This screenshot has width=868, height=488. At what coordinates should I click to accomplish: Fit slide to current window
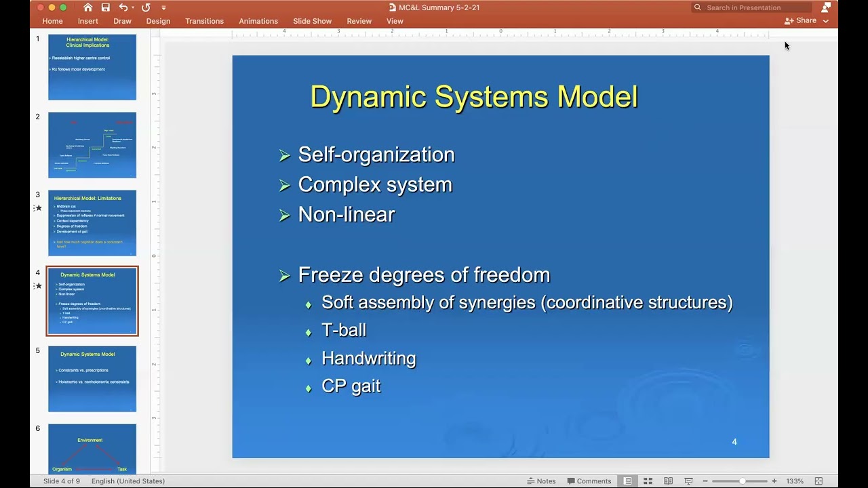tap(818, 481)
